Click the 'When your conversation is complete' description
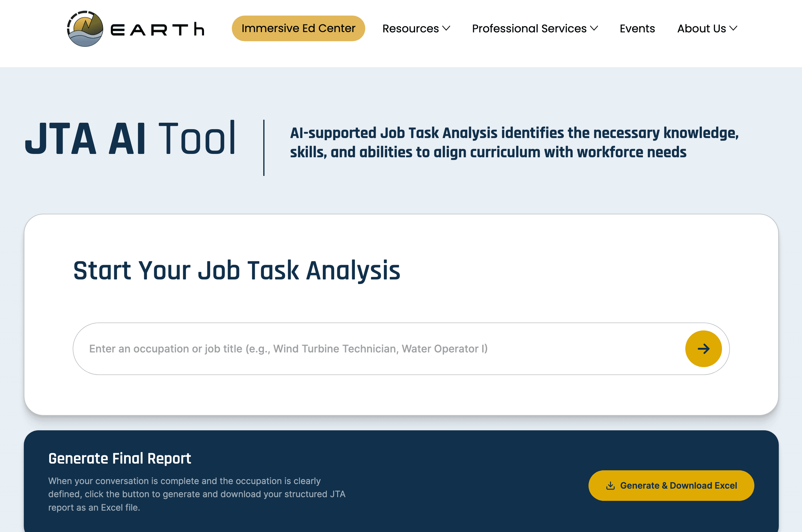Screen dimensions: 802x532 [197, 494]
